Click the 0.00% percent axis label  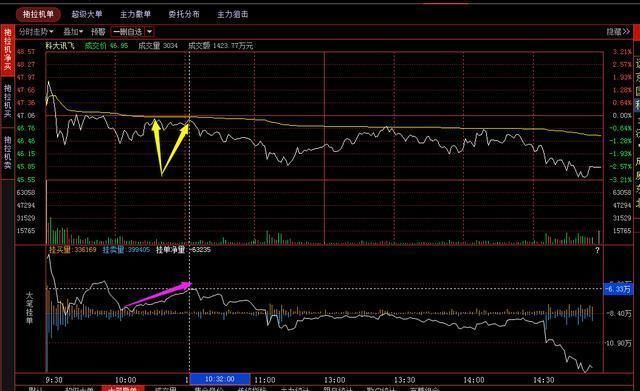click(622, 116)
